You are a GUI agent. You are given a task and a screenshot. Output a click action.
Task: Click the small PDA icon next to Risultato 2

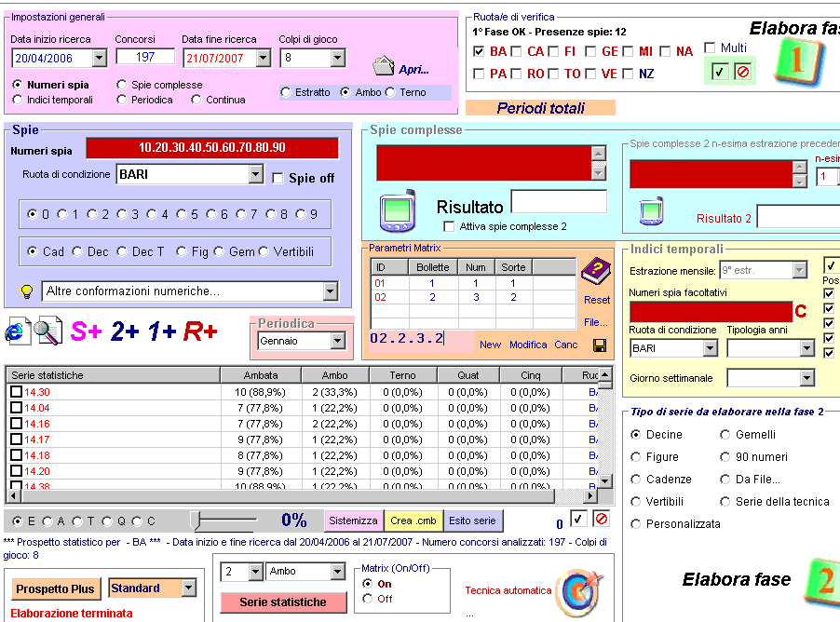pos(652,211)
